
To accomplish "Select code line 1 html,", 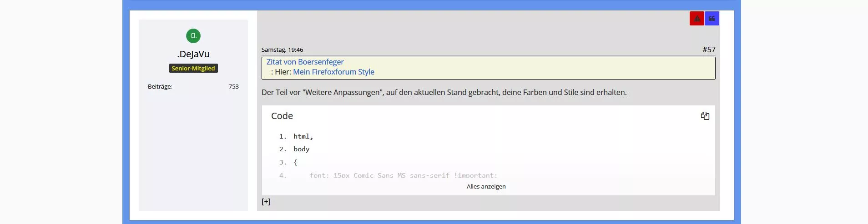I will click(303, 136).
